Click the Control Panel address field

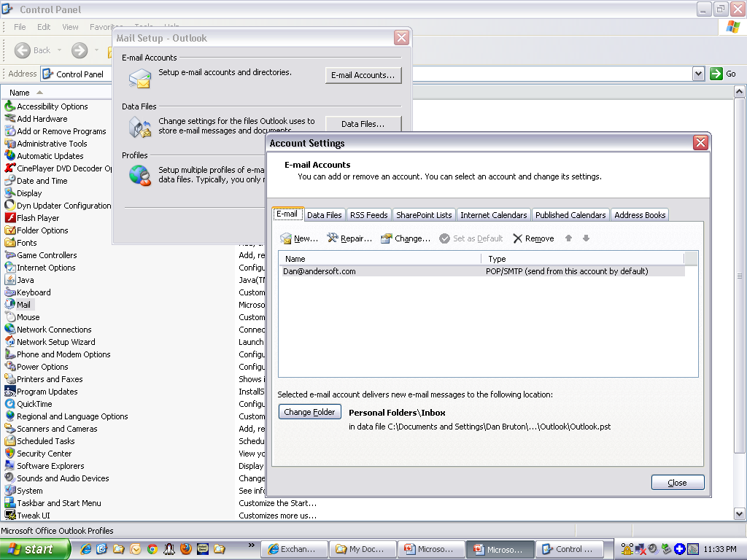[76, 74]
